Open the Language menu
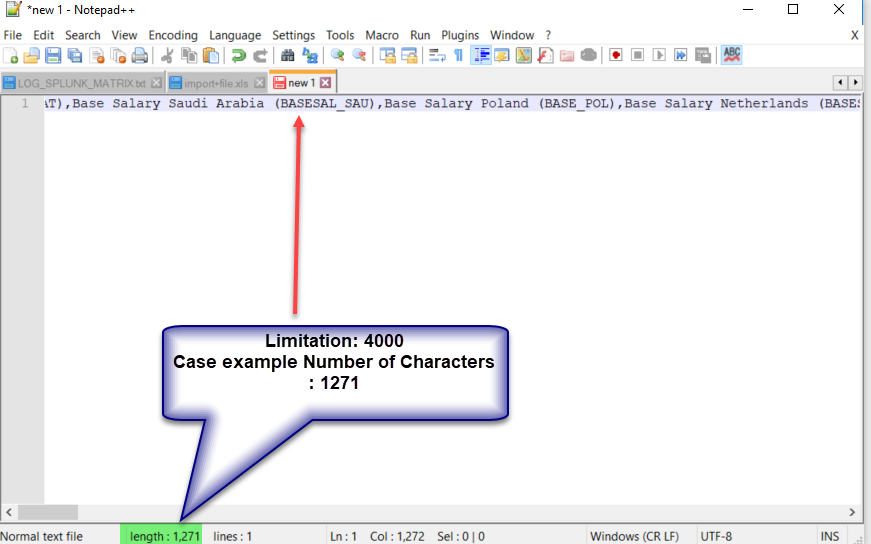This screenshot has width=871, height=544. (235, 35)
